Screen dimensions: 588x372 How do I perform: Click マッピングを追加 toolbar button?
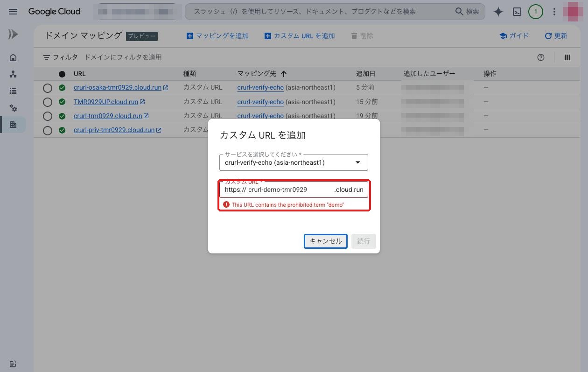217,36
